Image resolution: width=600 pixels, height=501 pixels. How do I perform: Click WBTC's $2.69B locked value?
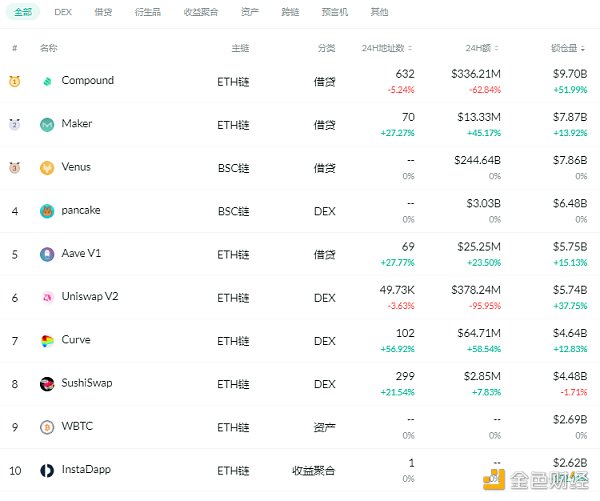[570, 420]
